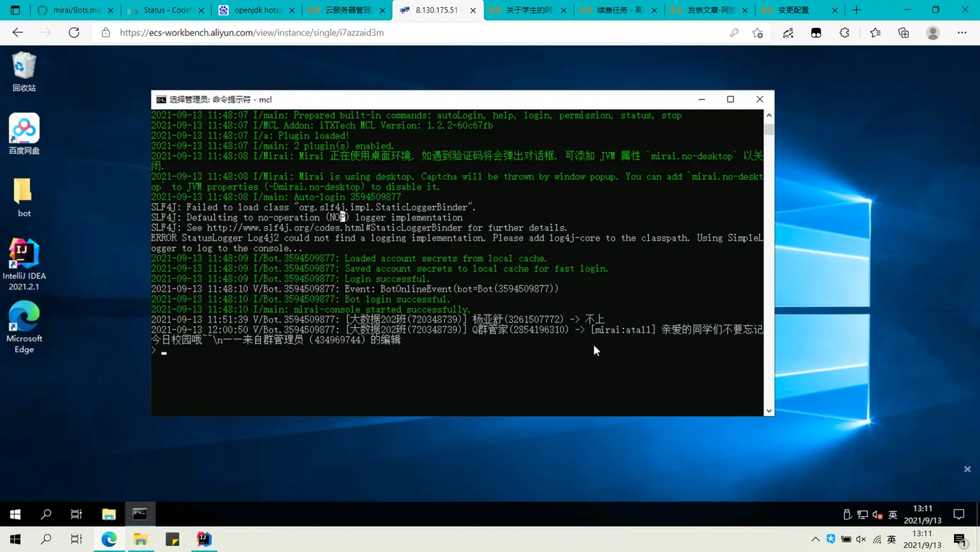Launch the IntelliJ IDEA 2021.2.1 shortcut

[24, 265]
